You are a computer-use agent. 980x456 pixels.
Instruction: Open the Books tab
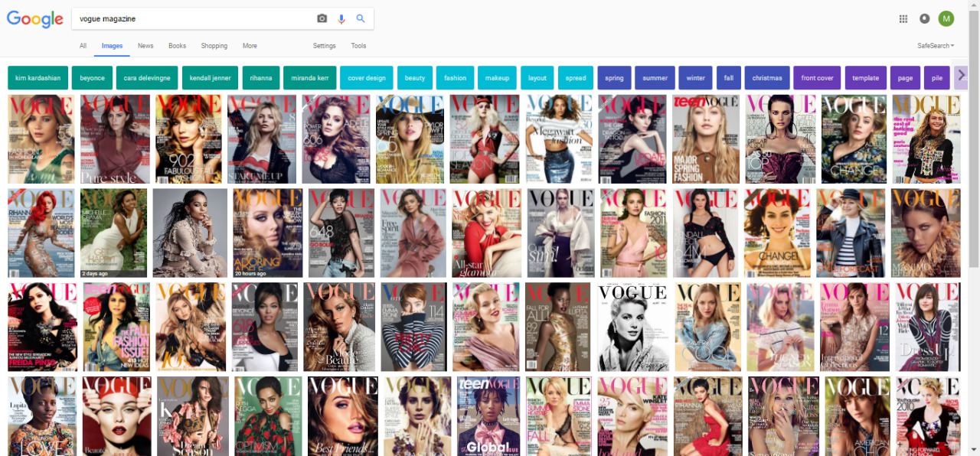point(177,46)
